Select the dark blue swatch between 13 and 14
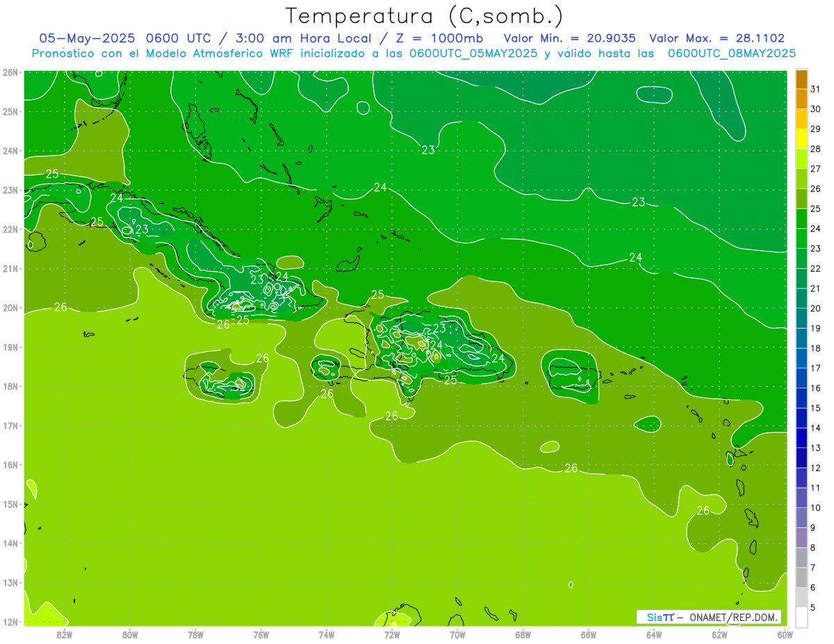The image size is (834, 644). point(801,438)
